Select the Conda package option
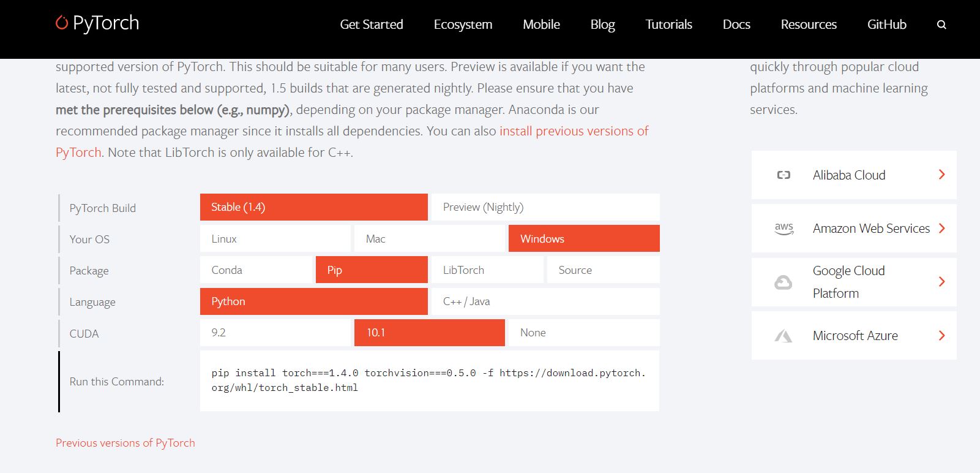980x473 pixels. click(x=256, y=270)
